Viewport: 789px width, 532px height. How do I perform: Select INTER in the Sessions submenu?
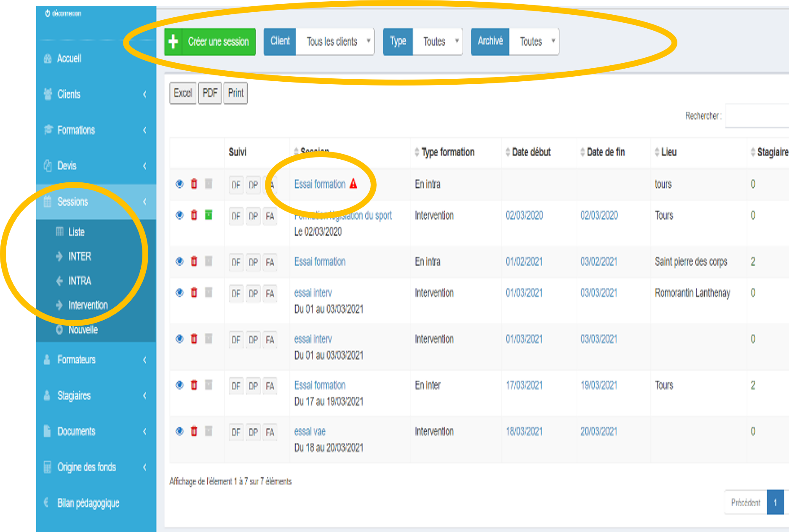coord(80,257)
